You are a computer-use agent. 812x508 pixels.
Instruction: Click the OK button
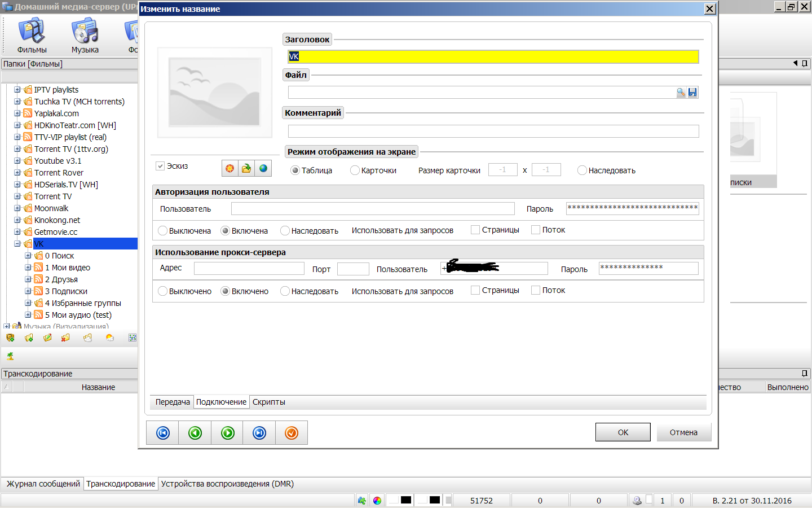[x=623, y=432]
